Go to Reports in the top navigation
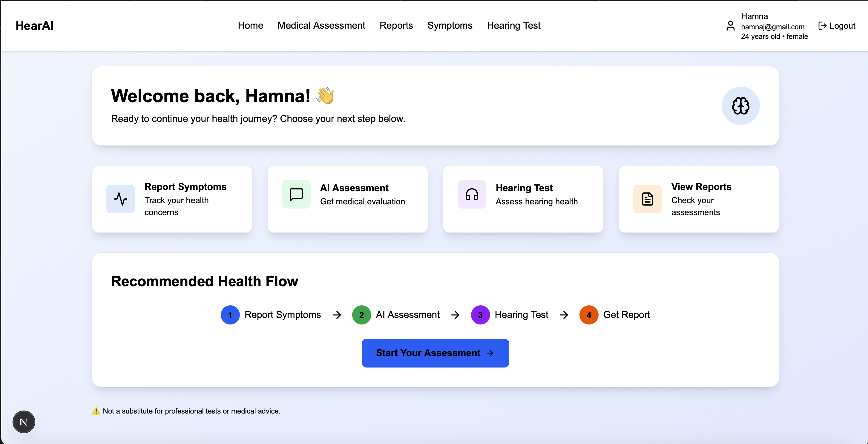Viewport: 868px width, 444px height. (x=396, y=26)
